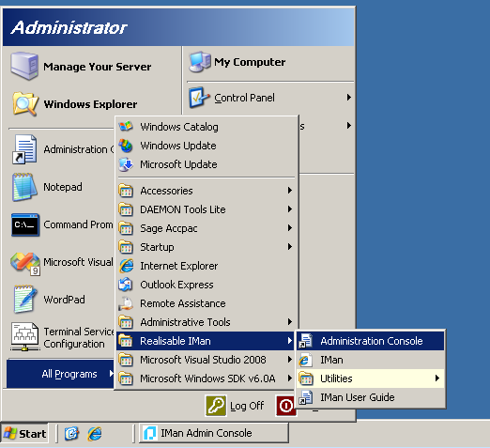Viewport: 490px width, 448px height.
Task: Click the Control Panel icon
Action: tap(198, 98)
